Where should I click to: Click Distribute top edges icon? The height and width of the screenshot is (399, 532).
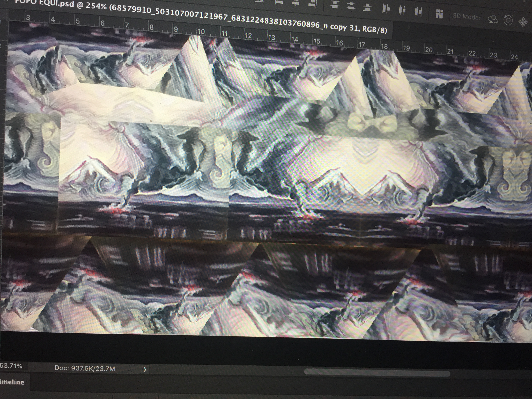point(335,5)
